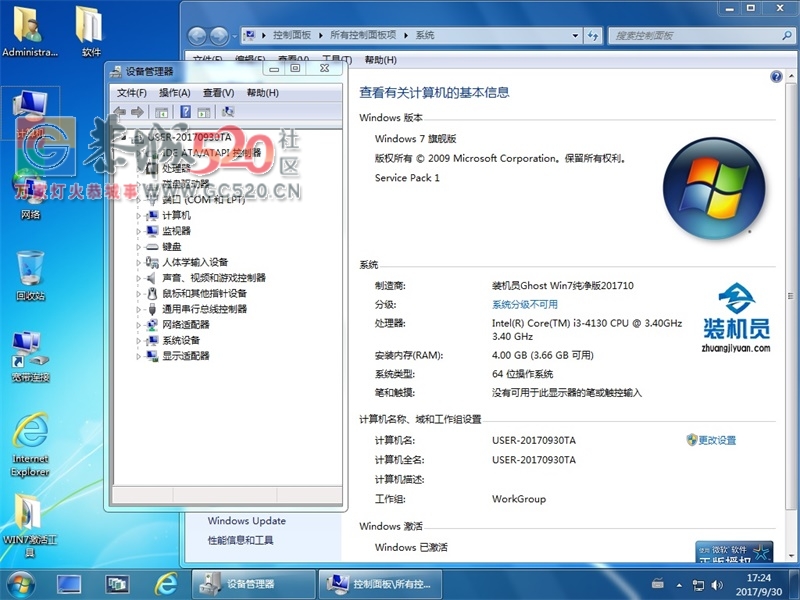Click the 监视器 monitor device icon

pos(152,231)
